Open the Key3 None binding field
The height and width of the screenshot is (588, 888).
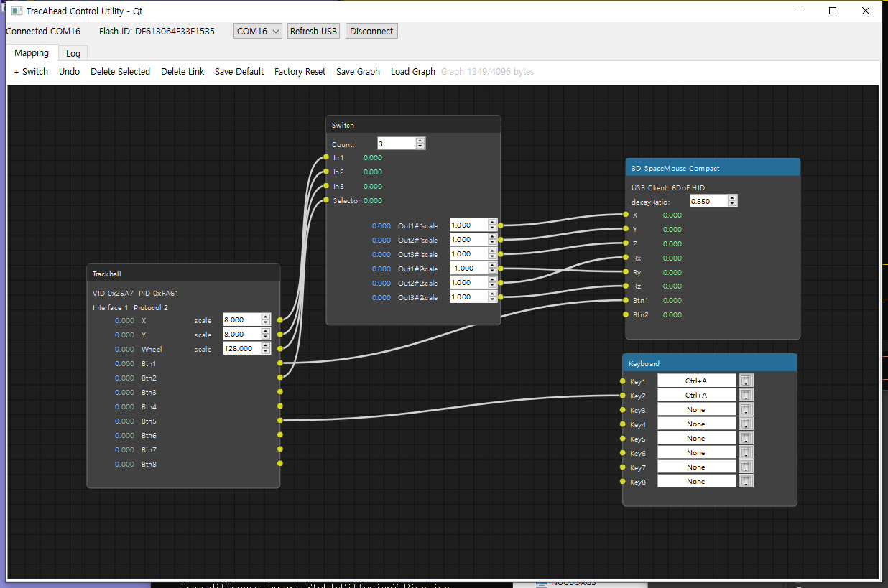(x=696, y=409)
